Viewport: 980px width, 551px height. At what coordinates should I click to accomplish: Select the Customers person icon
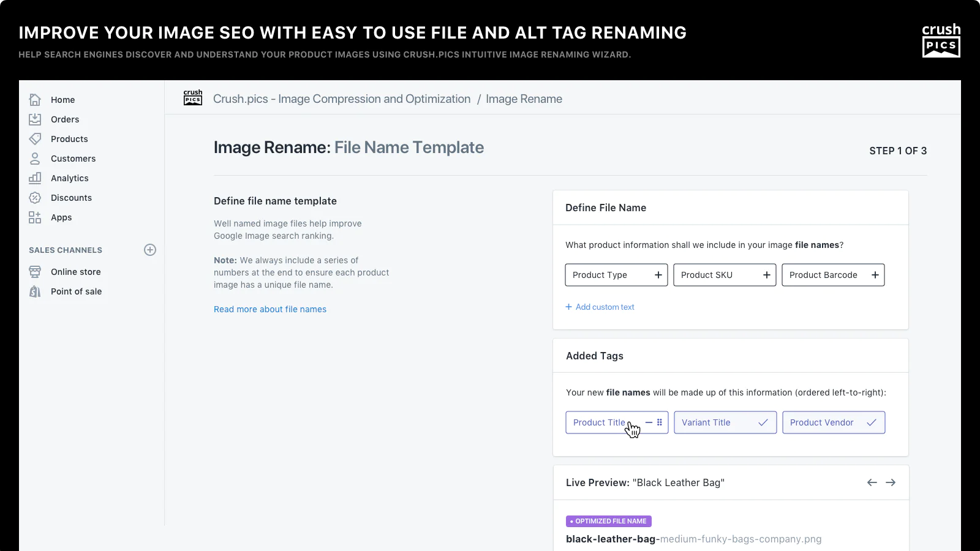(x=35, y=159)
